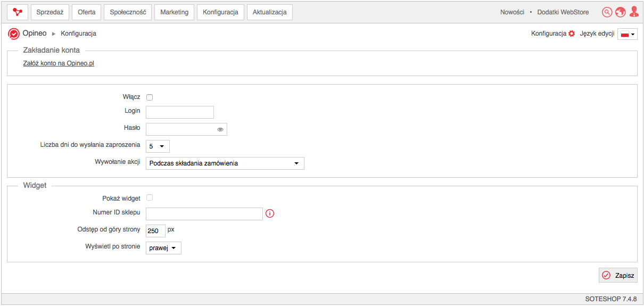Click the red SOTESHOP logo icon

coord(18,12)
